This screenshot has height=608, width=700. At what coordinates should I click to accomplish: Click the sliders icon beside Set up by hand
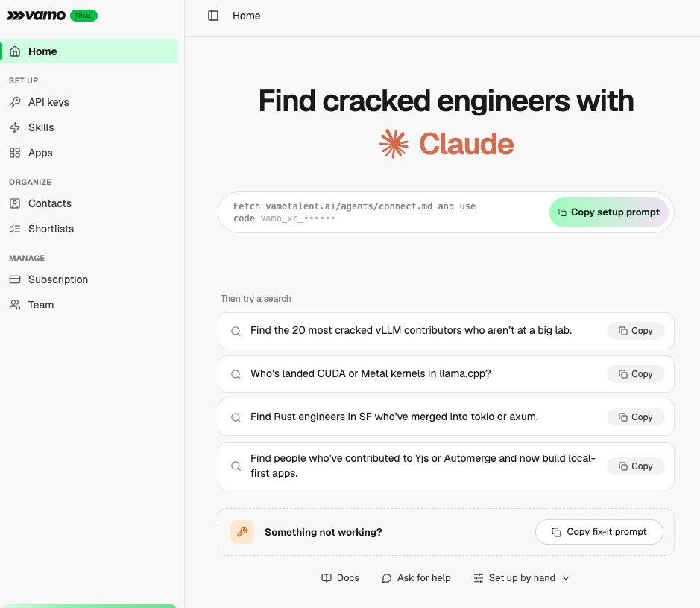tap(478, 578)
